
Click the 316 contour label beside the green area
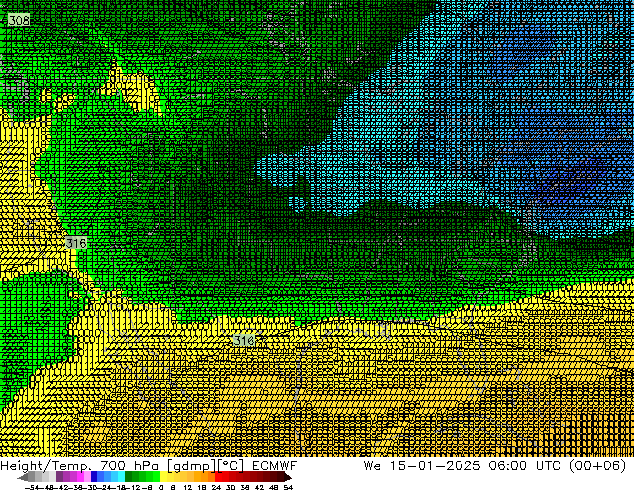pos(76,243)
